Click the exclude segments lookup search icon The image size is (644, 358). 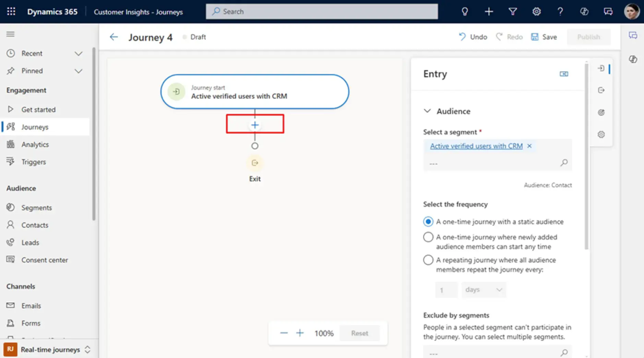(x=564, y=352)
